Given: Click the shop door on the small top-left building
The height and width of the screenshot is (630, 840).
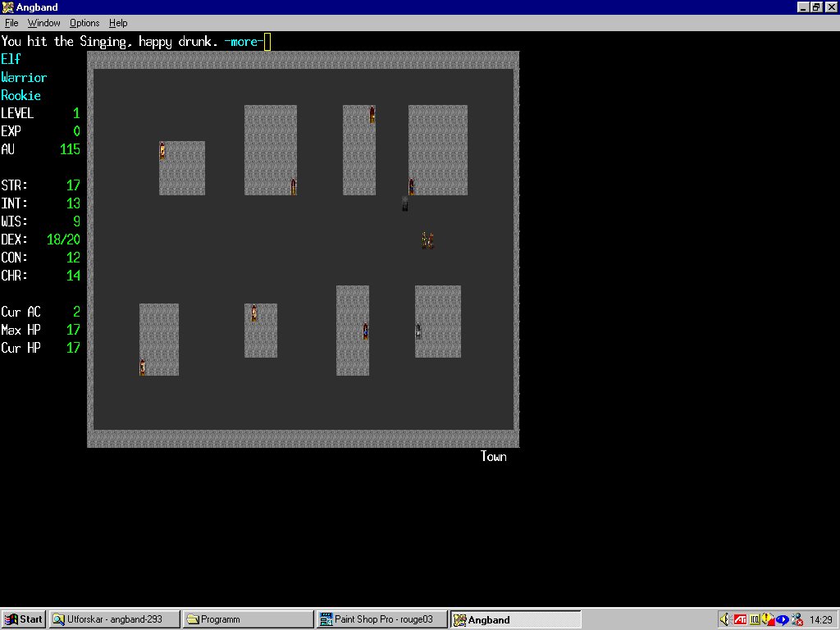Looking at the screenshot, I should click(x=162, y=151).
